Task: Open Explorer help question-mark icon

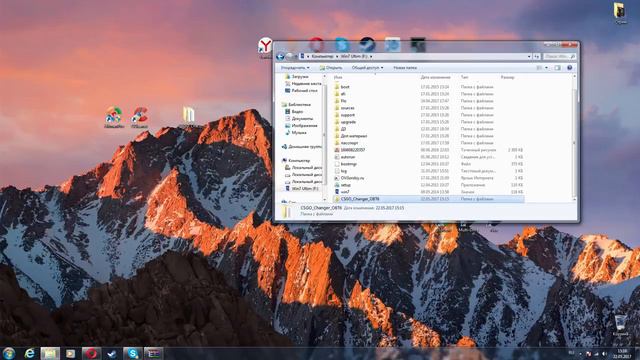Action: tap(569, 68)
